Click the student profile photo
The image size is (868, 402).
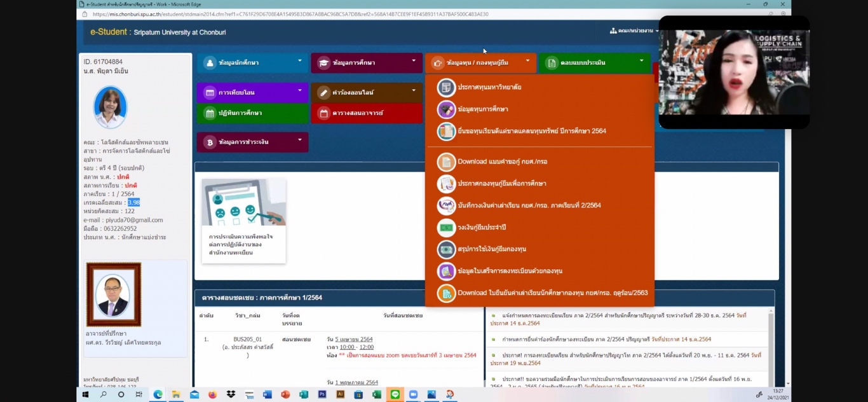point(110,107)
